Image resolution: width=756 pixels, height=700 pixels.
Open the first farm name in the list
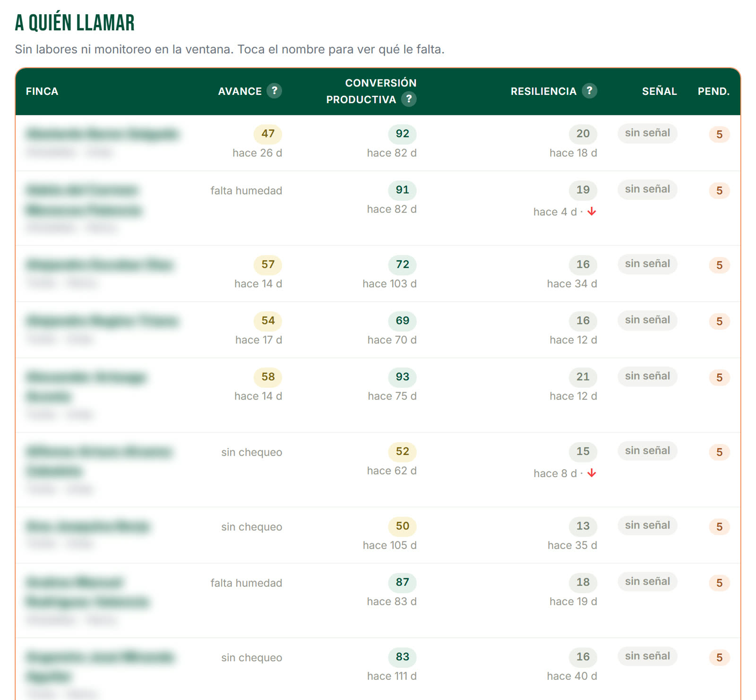(x=103, y=134)
